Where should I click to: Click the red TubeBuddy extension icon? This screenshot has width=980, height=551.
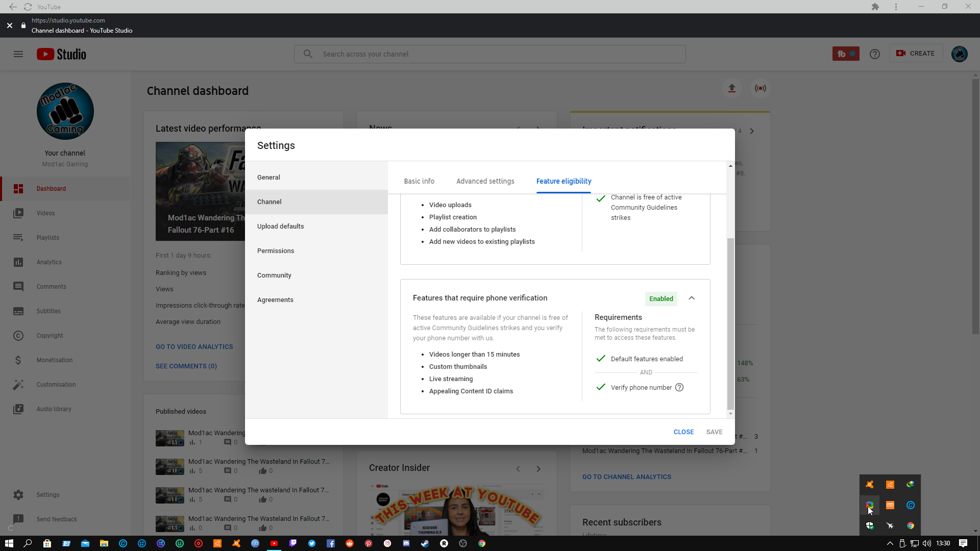tap(846, 54)
